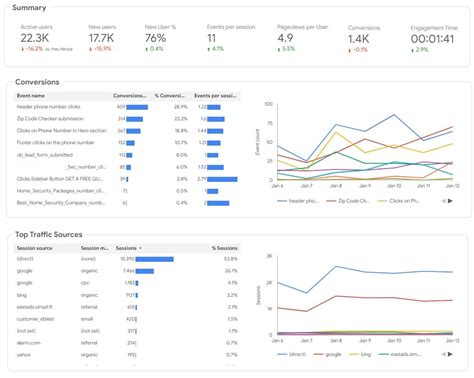Image resolution: width=474 pixels, height=378 pixels.
Task: Select the google organic source row
Action: pyautogui.click(x=127, y=271)
